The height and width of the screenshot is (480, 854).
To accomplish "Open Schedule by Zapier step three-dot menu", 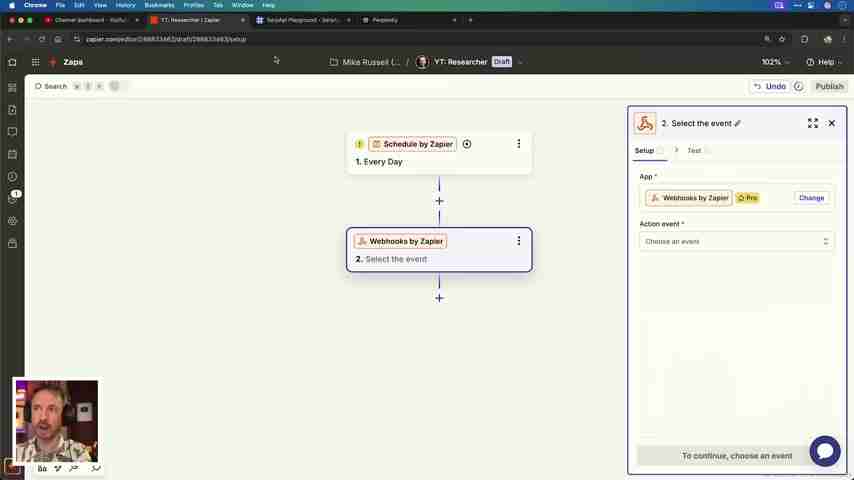I will pyautogui.click(x=518, y=144).
